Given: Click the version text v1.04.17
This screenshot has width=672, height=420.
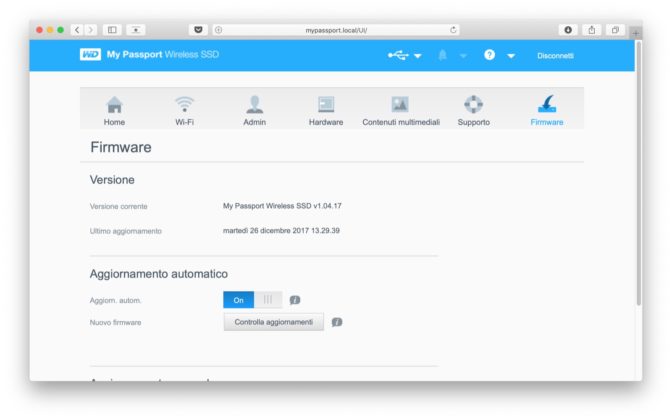Looking at the screenshot, I should 327,206.
